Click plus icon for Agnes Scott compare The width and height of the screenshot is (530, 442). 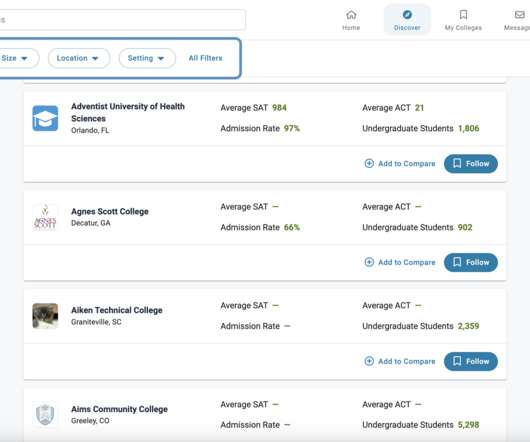pos(369,262)
